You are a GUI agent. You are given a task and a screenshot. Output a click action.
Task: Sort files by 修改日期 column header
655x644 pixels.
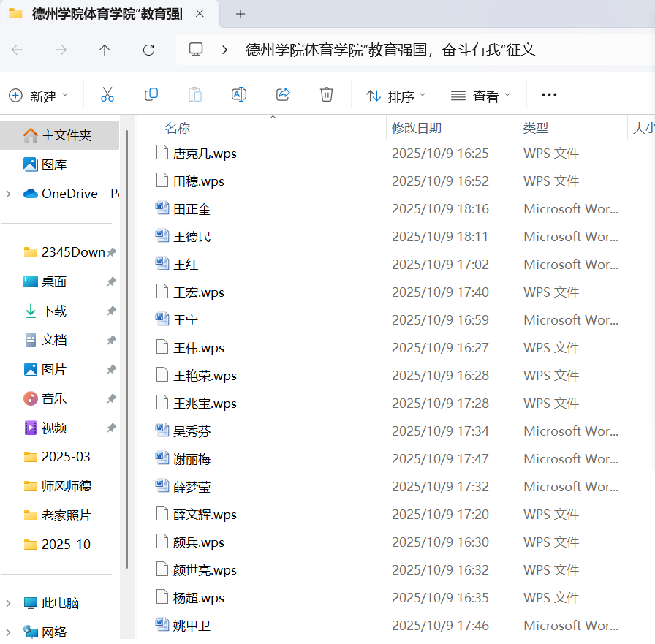(x=417, y=128)
